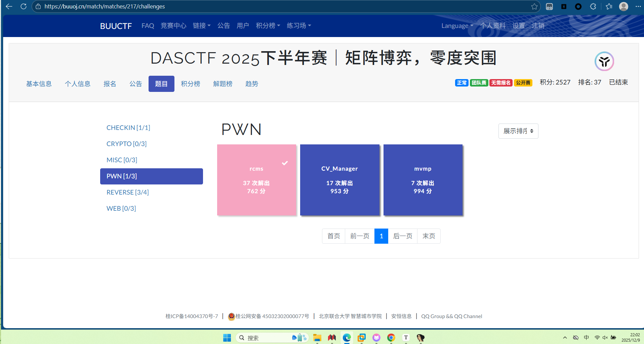Select the REVERSE [3/4] category

(x=127, y=192)
